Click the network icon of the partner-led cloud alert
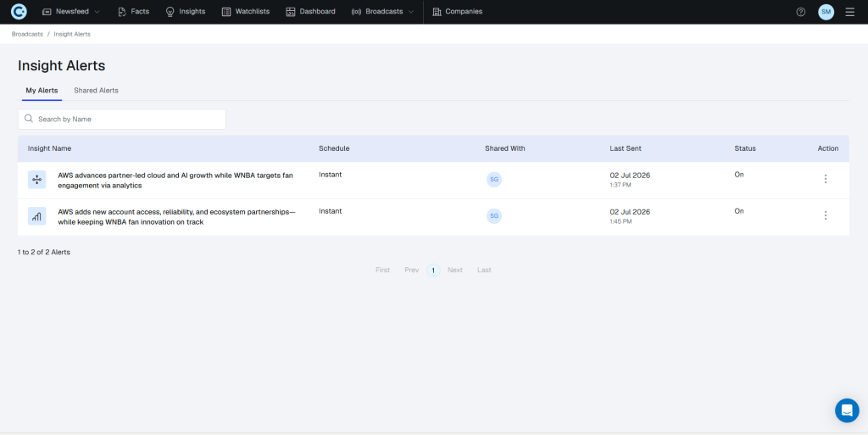Screen dimensions: 868x435 (x=37, y=179)
